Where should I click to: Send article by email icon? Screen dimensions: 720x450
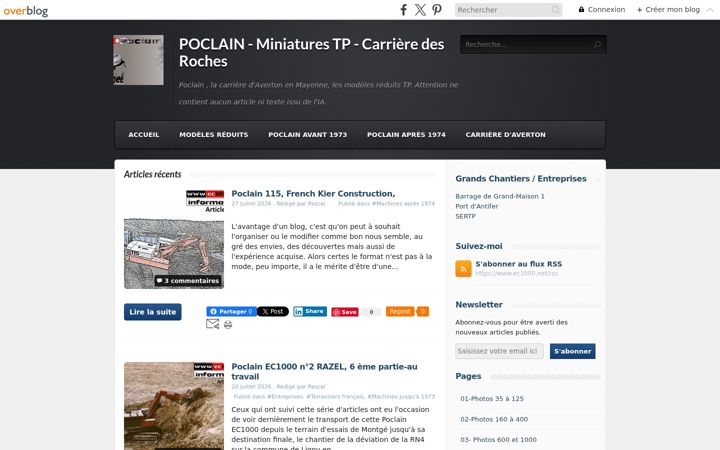point(212,324)
